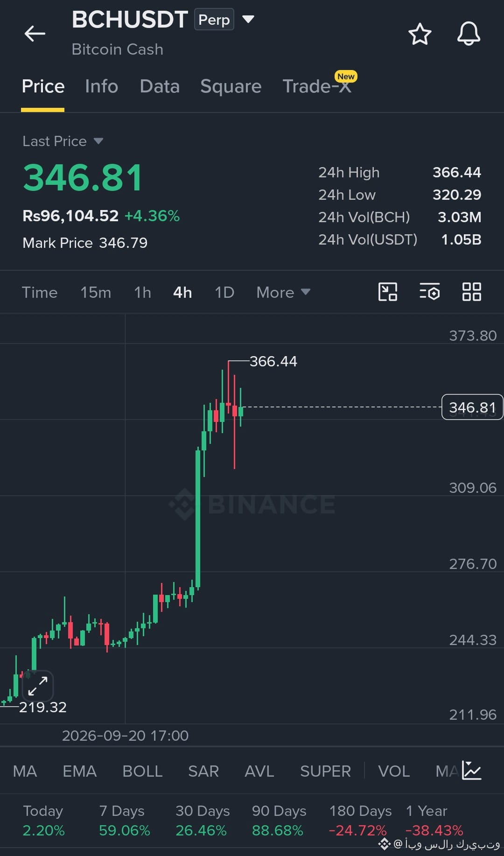Image resolution: width=504 pixels, height=856 pixels.
Task: Select the 1D timeframe
Action: pyautogui.click(x=224, y=292)
